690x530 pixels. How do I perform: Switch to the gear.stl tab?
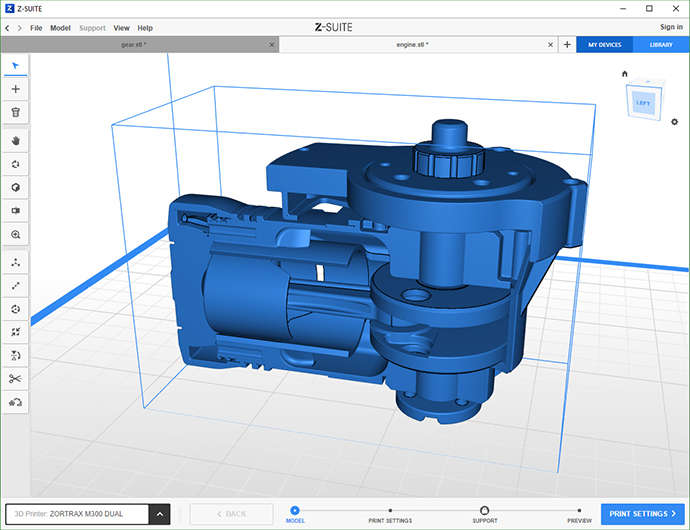coord(134,45)
